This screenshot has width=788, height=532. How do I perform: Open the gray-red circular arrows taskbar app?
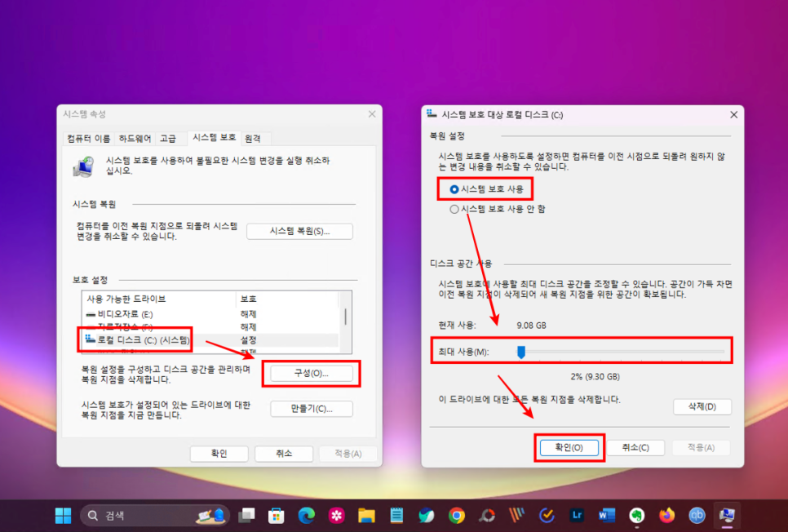point(486,516)
